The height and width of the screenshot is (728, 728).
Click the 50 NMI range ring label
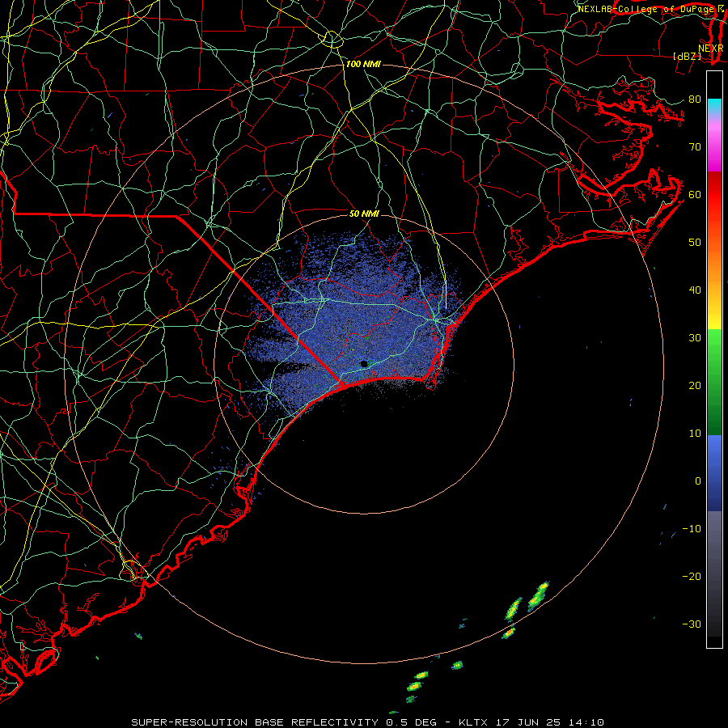(364, 214)
